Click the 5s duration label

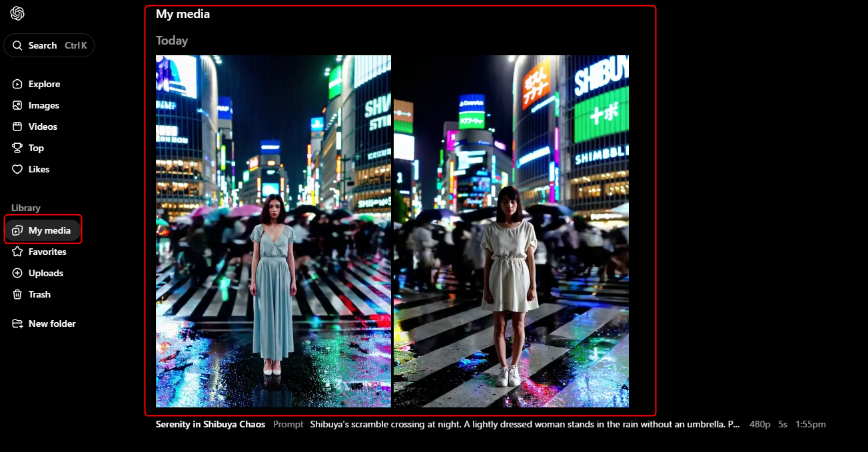coord(783,424)
